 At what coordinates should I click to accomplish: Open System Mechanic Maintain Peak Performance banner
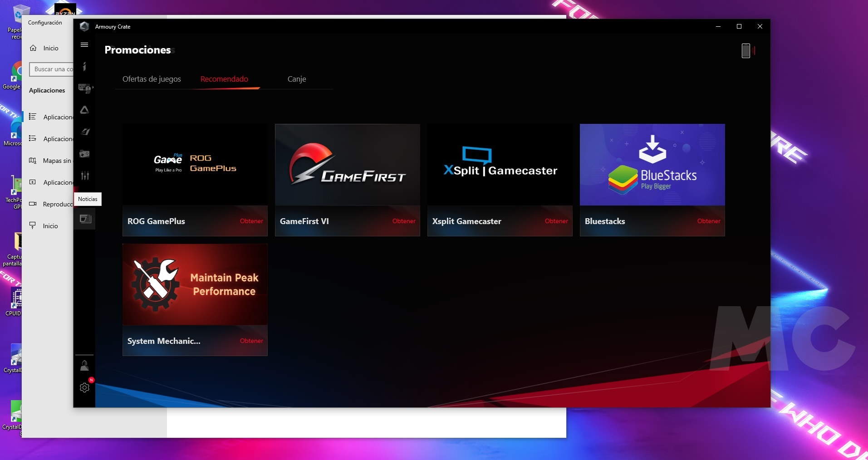(195, 284)
